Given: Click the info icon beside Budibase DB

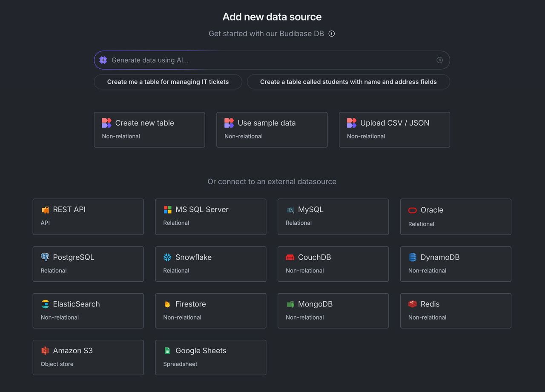Looking at the screenshot, I should coord(332,34).
